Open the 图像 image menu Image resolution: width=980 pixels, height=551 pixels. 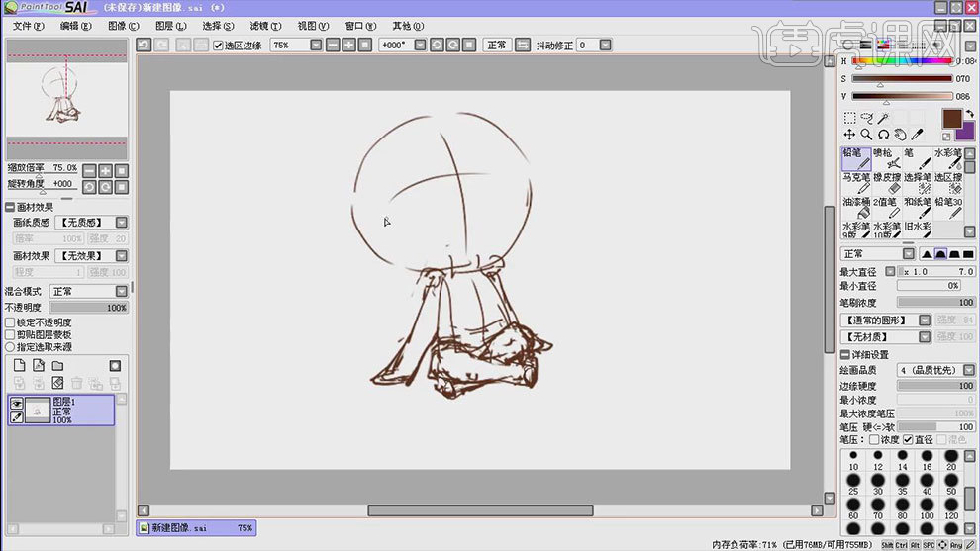pos(123,26)
